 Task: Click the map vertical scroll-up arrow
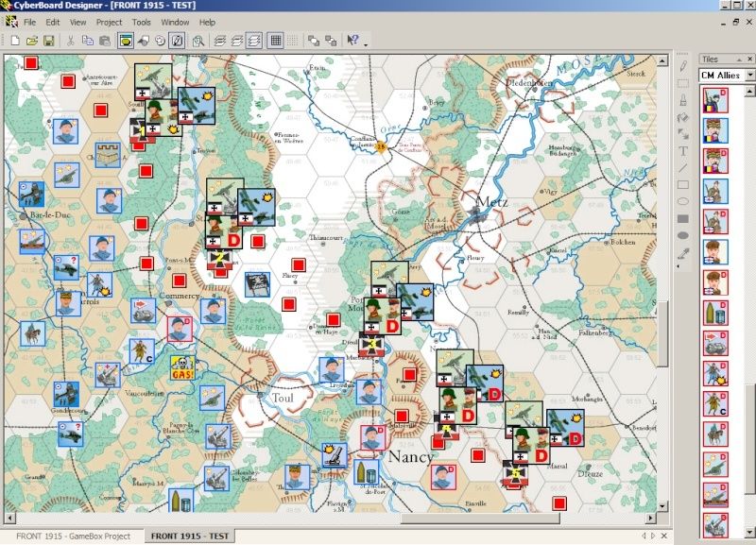pyautogui.click(x=662, y=60)
